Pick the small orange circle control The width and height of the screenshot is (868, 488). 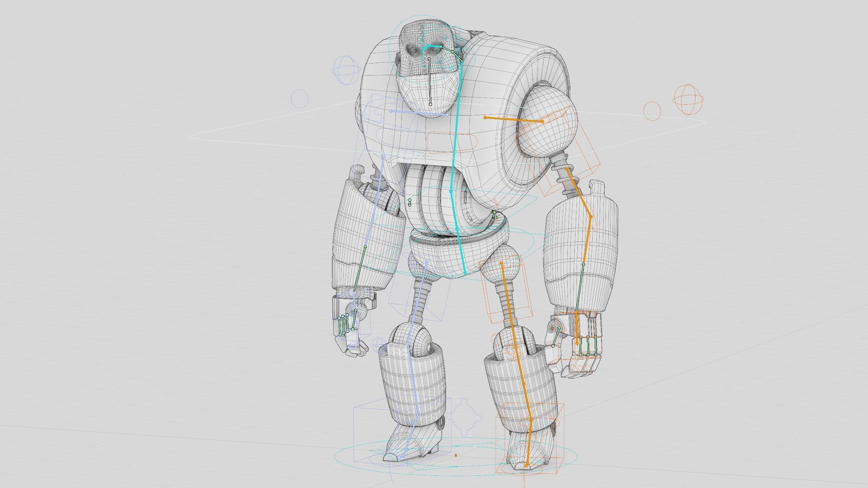tap(652, 110)
